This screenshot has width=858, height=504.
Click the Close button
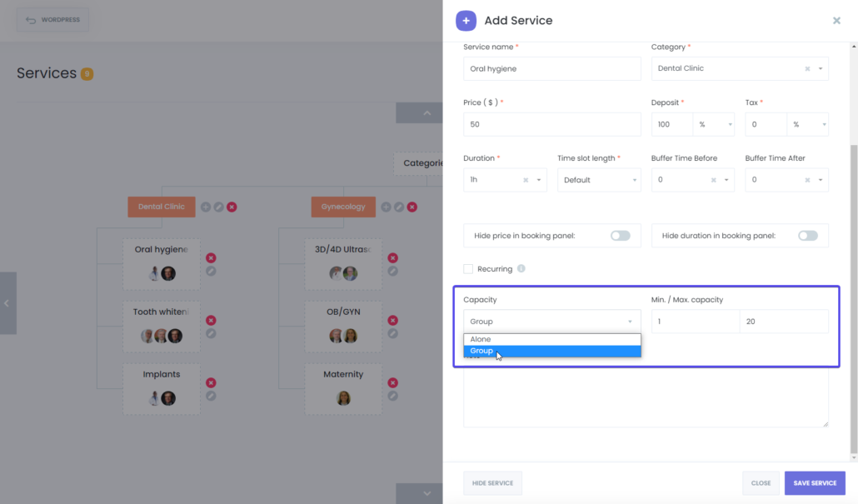click(761, 483)
